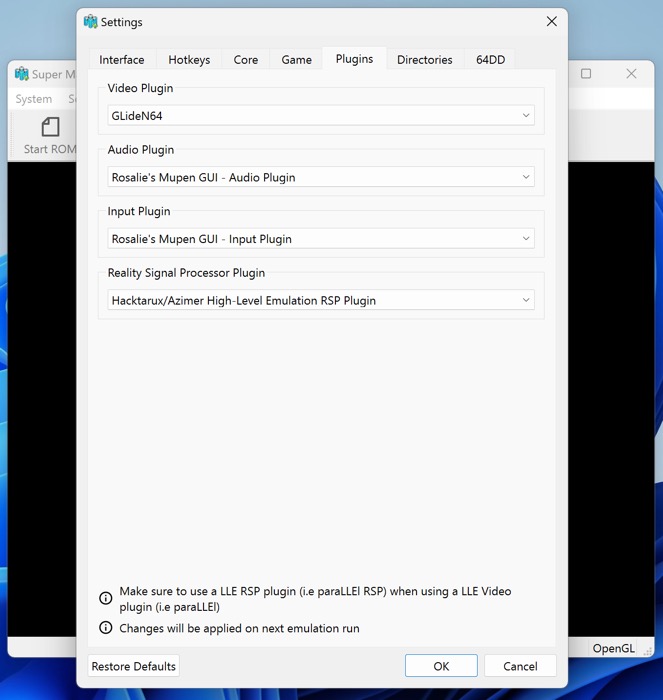The width and height of the screenshot is (663, 700).
Task: Click the 'Make sure to use a LLE RSP plugin' note
Action: coord(315,599)
